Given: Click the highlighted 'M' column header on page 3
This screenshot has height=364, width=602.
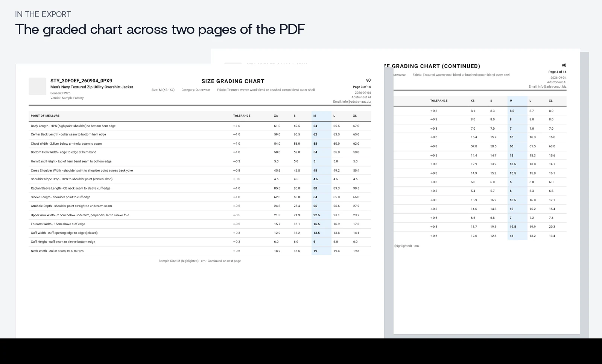Looking at the screenshot, I should (315, 116).
